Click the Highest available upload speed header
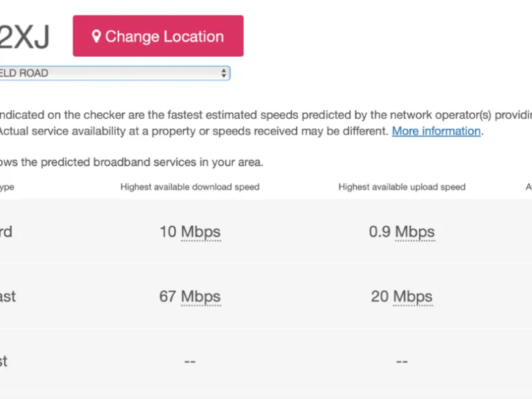Image resolution: width=532 pixels, height=399 pixels. coord(402,187)
